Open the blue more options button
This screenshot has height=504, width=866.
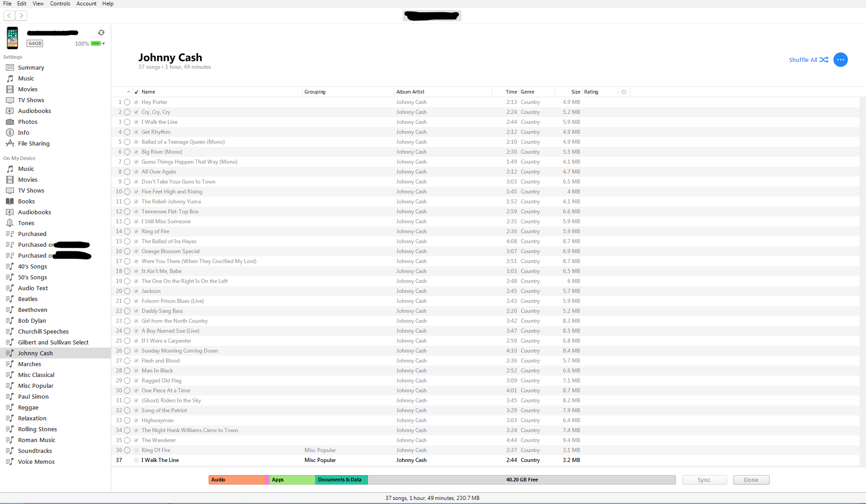tap(841, 60)
